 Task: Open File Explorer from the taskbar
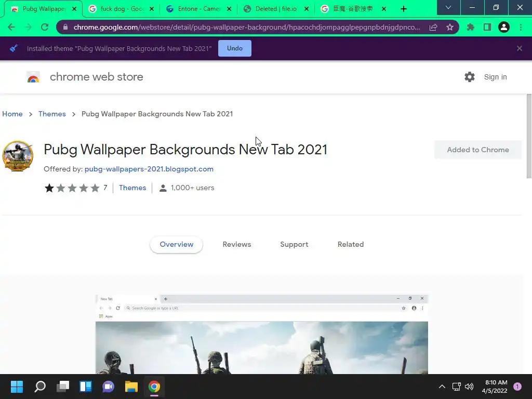coord(131,387)
